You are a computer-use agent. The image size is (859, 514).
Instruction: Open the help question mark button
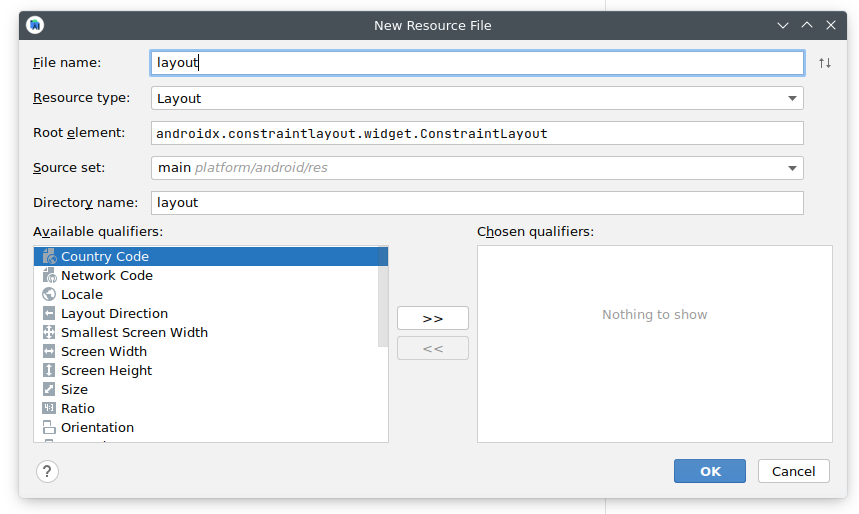[x=47, y=472]
